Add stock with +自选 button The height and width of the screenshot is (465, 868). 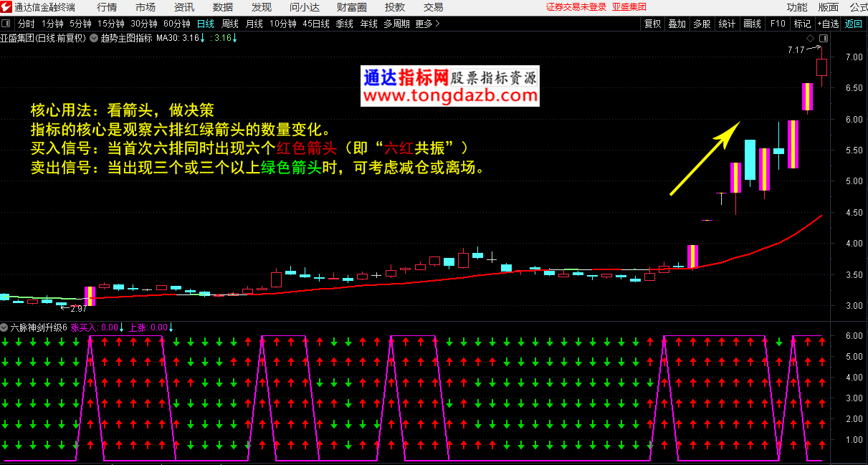829,24
